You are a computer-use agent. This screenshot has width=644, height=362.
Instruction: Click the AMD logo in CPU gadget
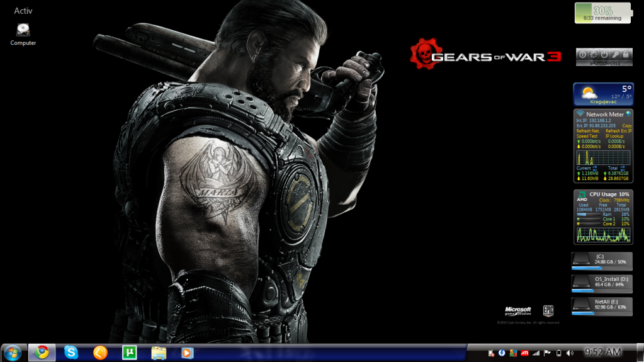[582, 196]
